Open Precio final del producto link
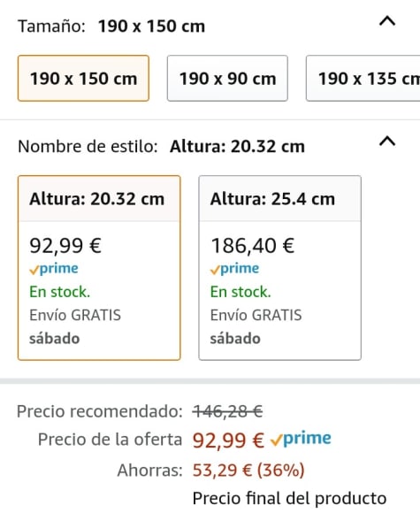 click(289, 499)
